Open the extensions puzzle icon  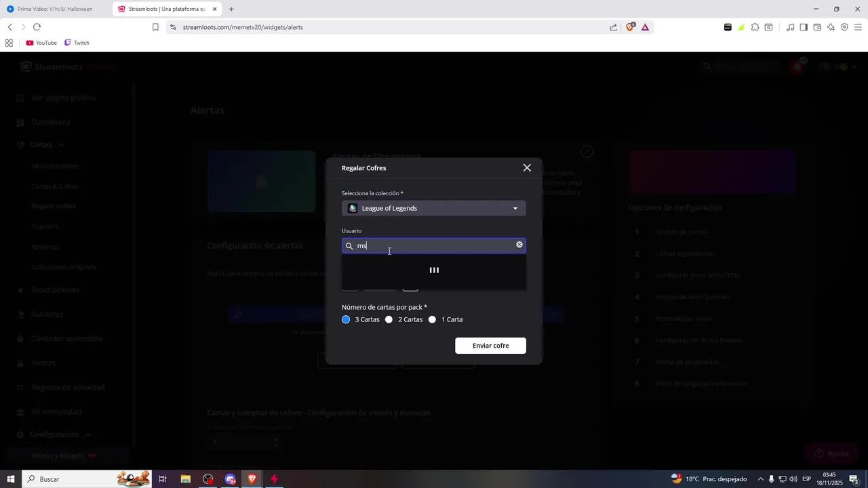(x=755, y=27)
